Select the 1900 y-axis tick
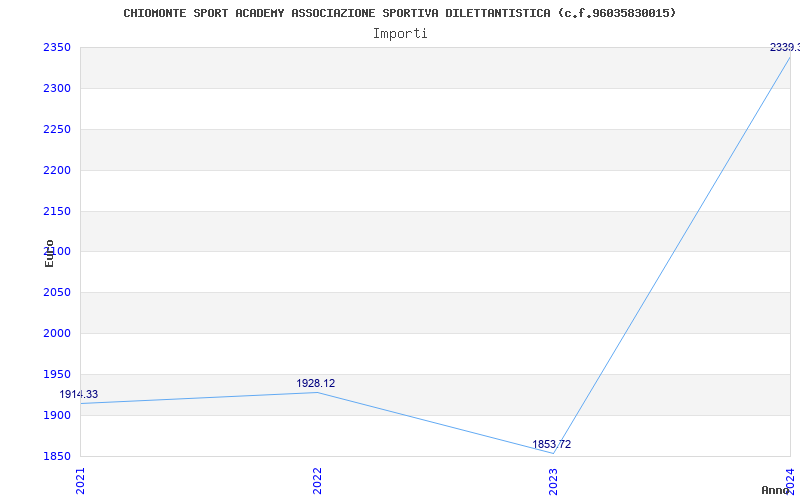 click(x=57, y=415)
